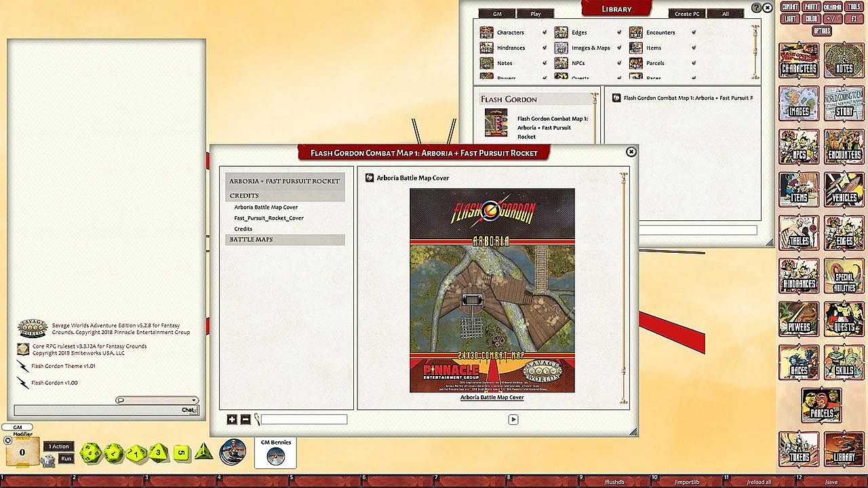The height and width of the screenshot is (488, 868).
Task: Click the 1 Action button
Action: [58, 447]
